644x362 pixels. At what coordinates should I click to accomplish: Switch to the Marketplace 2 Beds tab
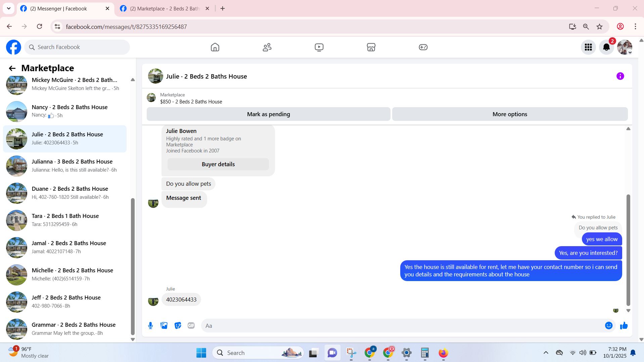tap(165, 9)
